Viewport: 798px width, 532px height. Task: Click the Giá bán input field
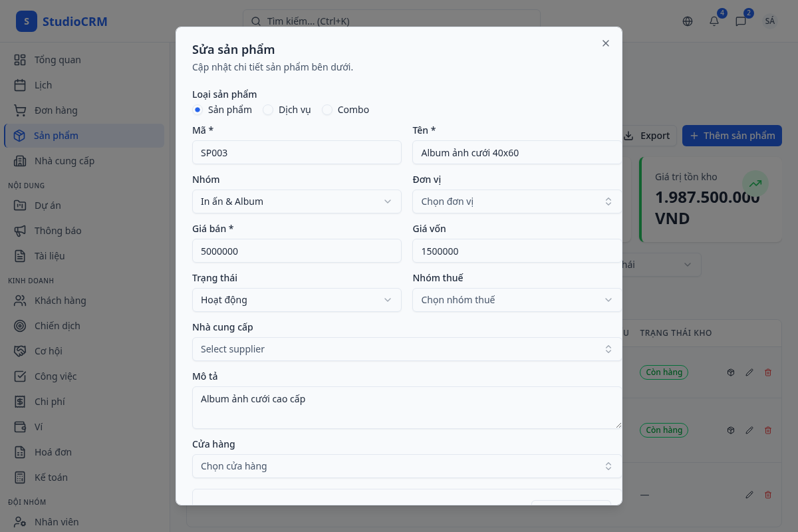click(297, 251)
